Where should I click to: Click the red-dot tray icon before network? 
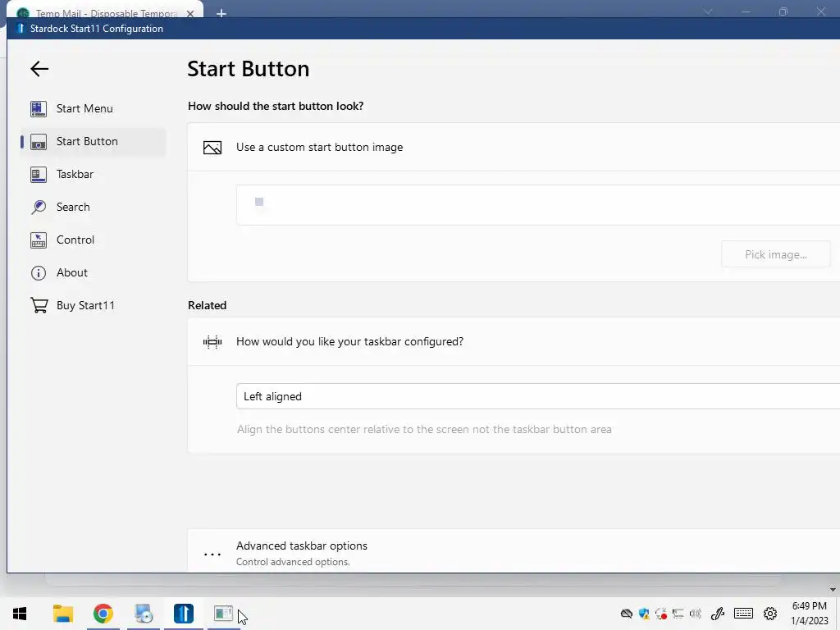coord(661,614)
